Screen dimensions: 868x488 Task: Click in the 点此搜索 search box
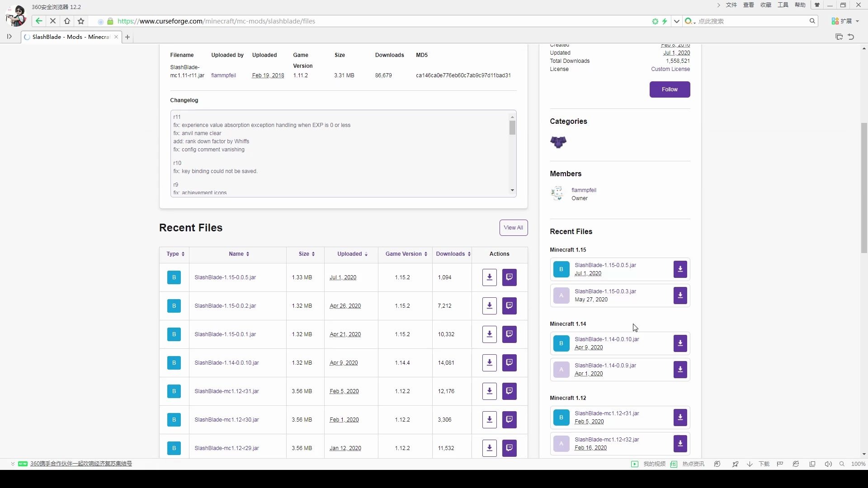(x=750, y=21)
